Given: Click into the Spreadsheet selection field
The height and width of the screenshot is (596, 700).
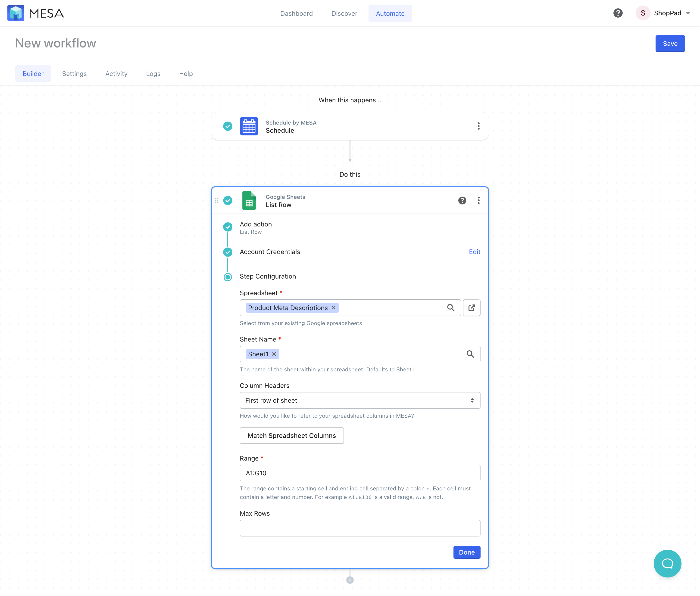Looking at the screenshot, I should (350, 308).
